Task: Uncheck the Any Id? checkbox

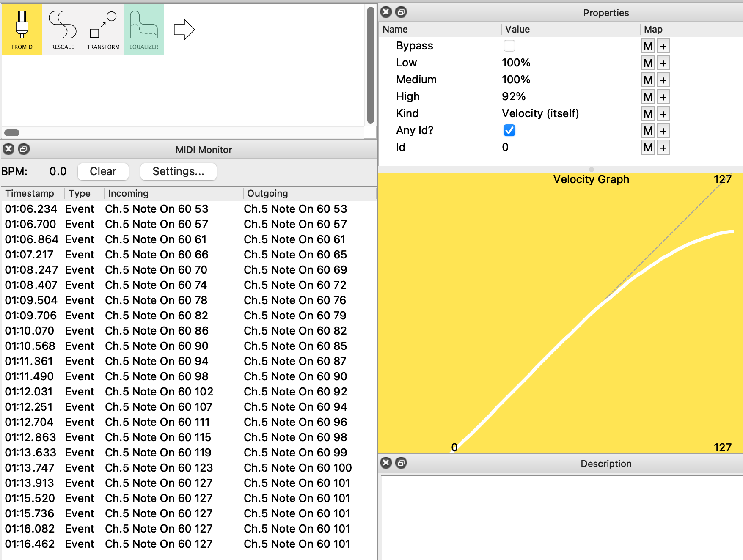Action: pyautogui.click(x=509, y=130)
